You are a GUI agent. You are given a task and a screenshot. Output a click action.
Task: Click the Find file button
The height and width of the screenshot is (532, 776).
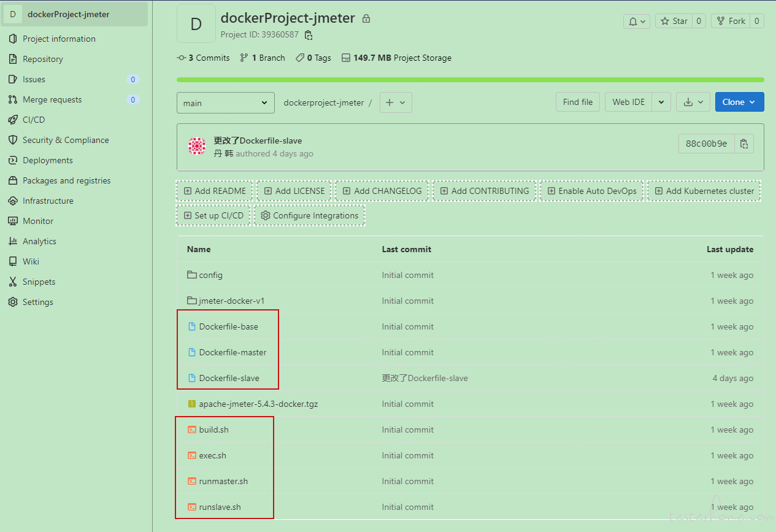pos(578,102)
